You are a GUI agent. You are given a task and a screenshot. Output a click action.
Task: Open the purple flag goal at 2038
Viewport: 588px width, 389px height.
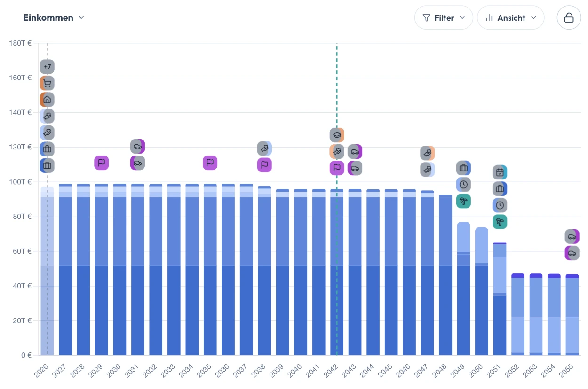coord(264,165)
